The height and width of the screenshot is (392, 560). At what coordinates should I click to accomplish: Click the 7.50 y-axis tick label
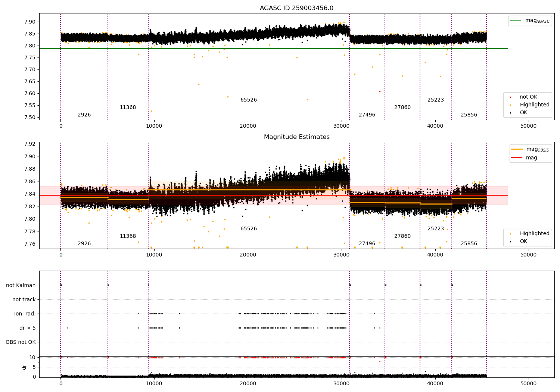(x=29, y=117)
